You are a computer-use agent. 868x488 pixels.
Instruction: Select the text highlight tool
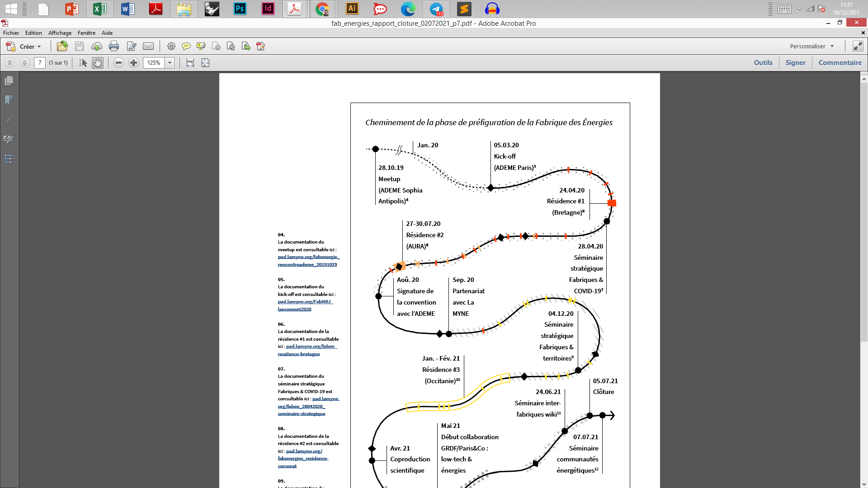coord(201,46)
